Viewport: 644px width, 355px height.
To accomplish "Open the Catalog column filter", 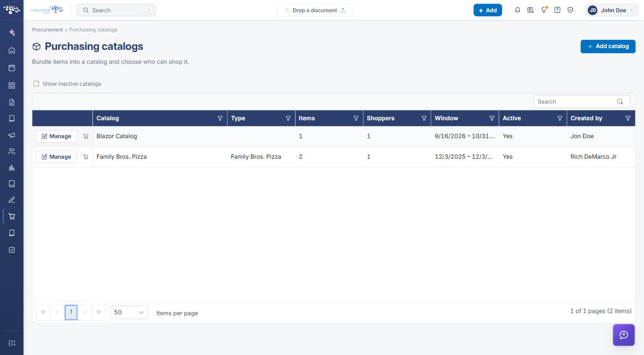I will (220, 118).
